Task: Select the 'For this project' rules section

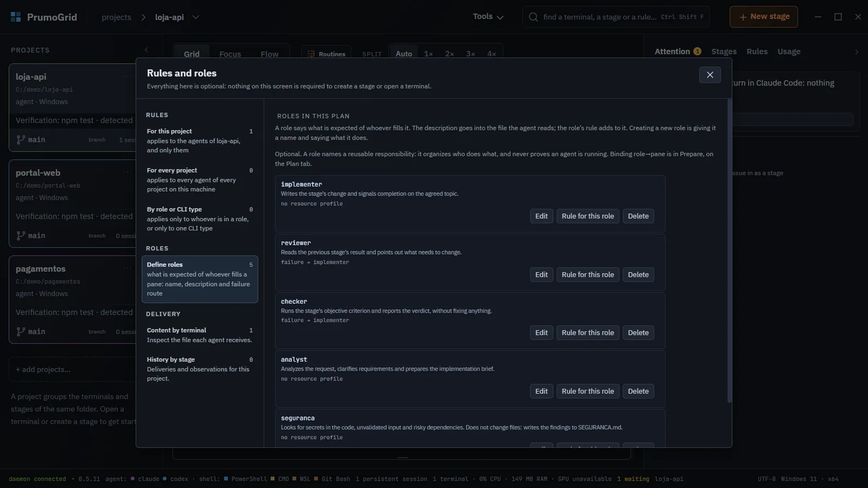Action: pos(200,140)
